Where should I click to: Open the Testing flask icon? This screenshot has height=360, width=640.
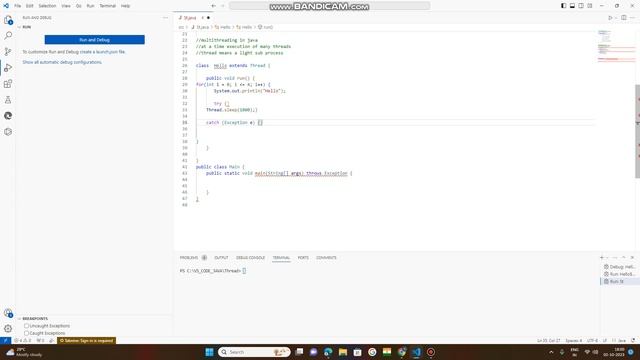coord(8,100)
